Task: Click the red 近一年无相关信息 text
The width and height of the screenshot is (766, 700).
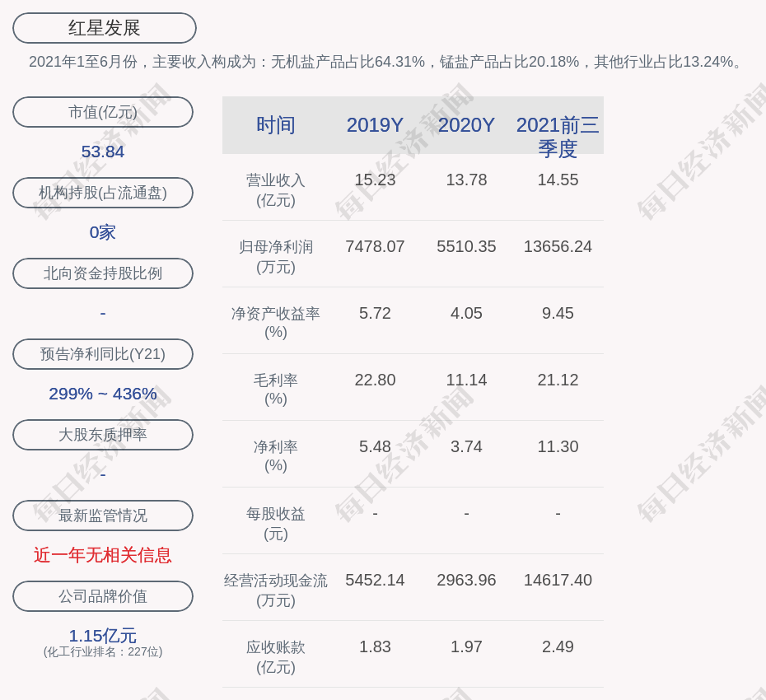Action: 103,555
